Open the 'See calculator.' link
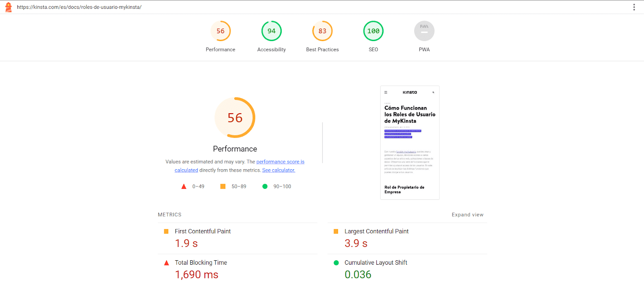This screenshot has height=282, width=644. coord(279,170)
